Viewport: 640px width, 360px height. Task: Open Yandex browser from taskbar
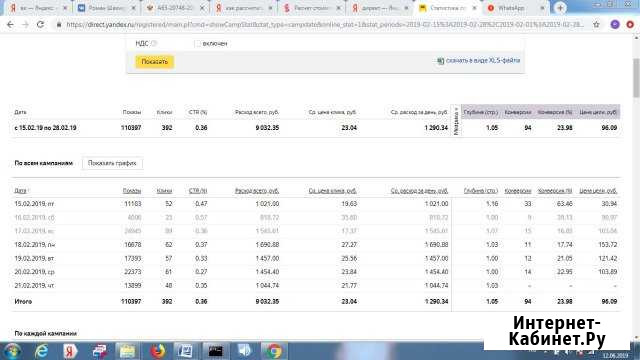[x=70, y=351]
